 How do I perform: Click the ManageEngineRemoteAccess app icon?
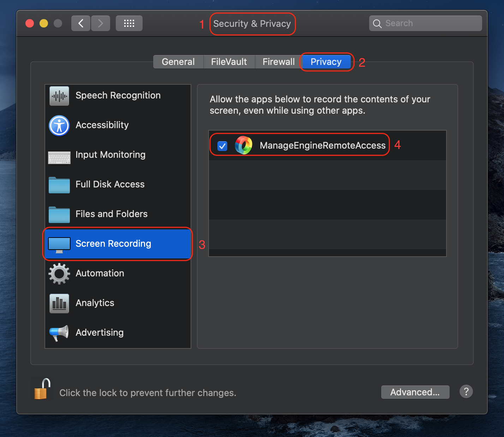[244, 145]
